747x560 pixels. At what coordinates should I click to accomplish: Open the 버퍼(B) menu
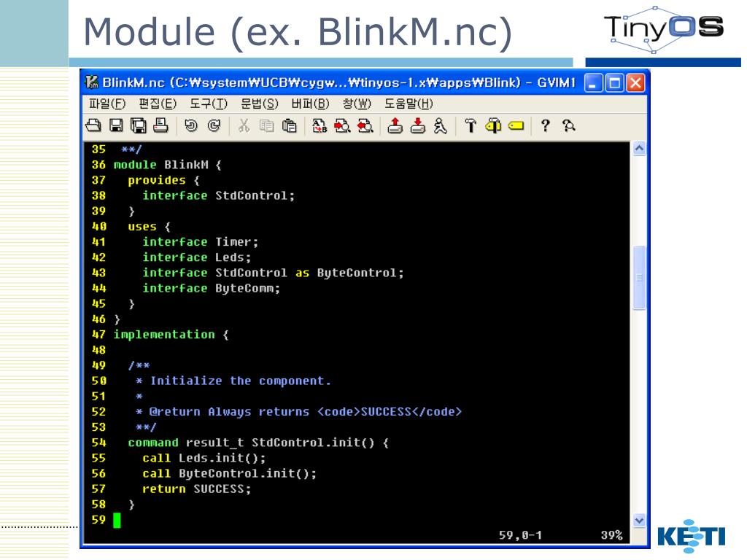(x=311, y=104)
